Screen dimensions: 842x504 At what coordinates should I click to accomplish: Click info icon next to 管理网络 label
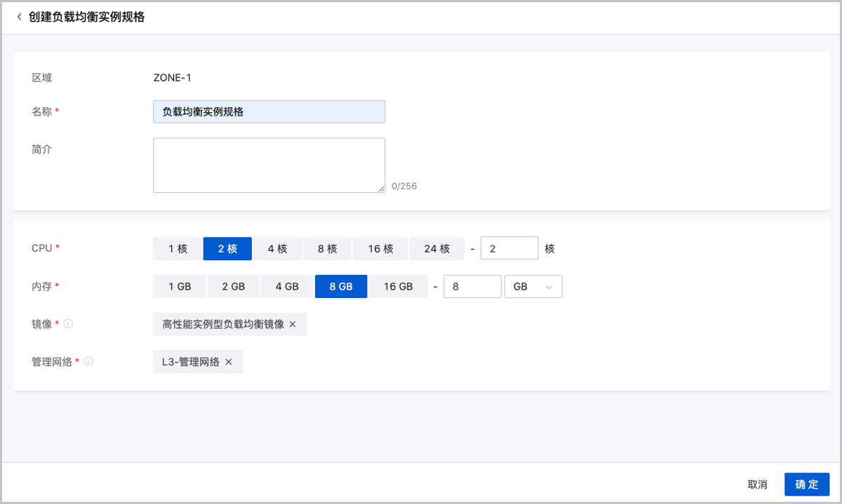point(89,362)
